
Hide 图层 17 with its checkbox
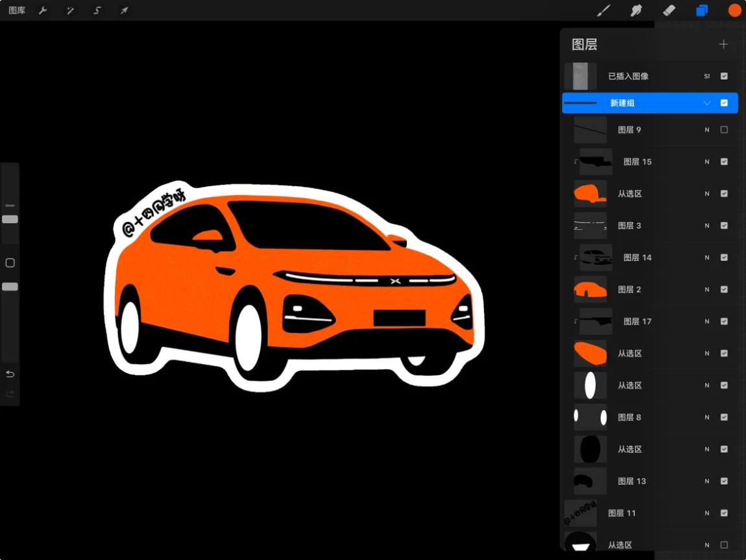click(724, 321)
